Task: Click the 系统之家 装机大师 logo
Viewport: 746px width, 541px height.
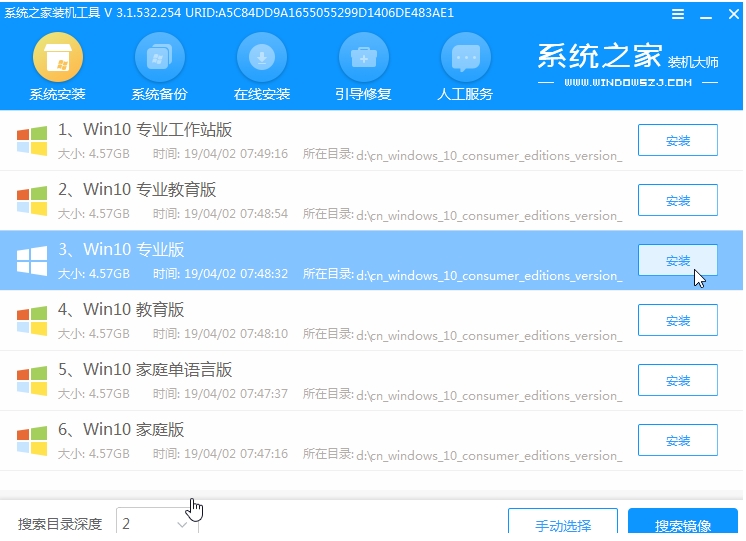Action: click(628, 56)
